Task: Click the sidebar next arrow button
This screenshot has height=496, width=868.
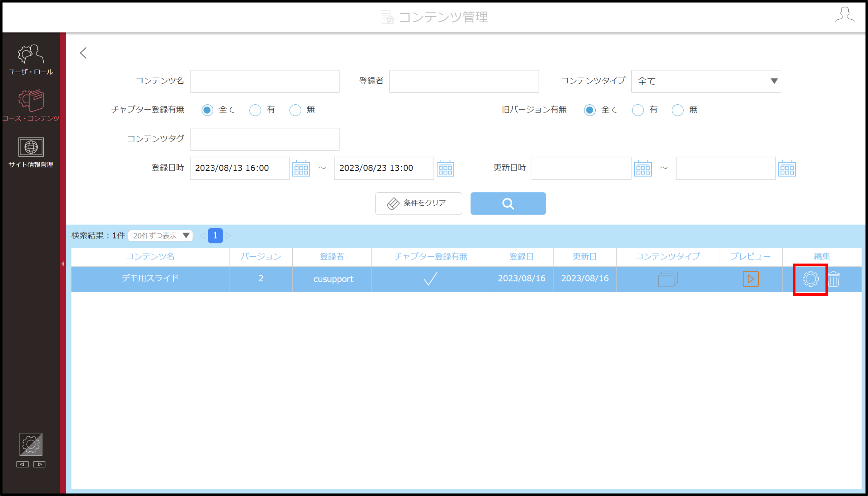Action: click(39, 464)
